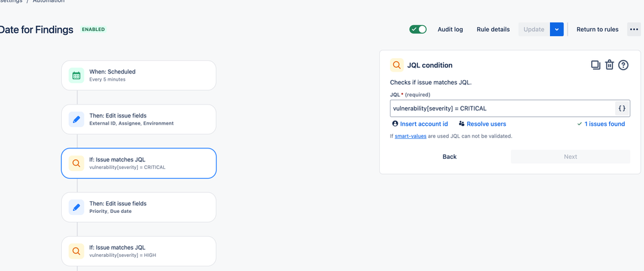Click the Insert account id link
Image resolution: width=644 pixels, height=271 pixels.
(x=424, y=124)
